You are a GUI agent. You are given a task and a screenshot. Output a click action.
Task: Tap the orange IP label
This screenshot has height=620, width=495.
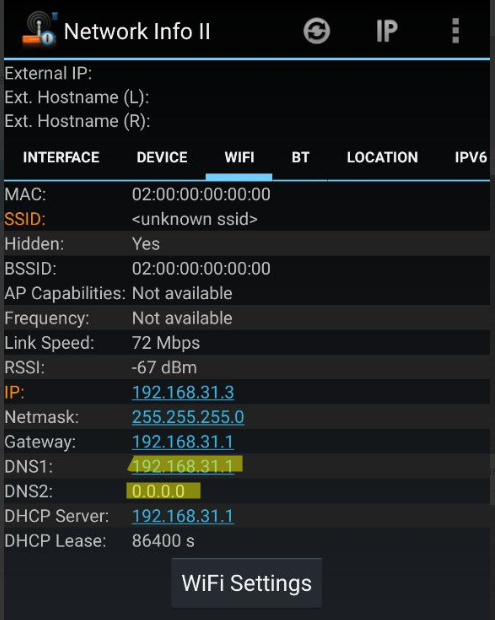click(x=14, y=392)
